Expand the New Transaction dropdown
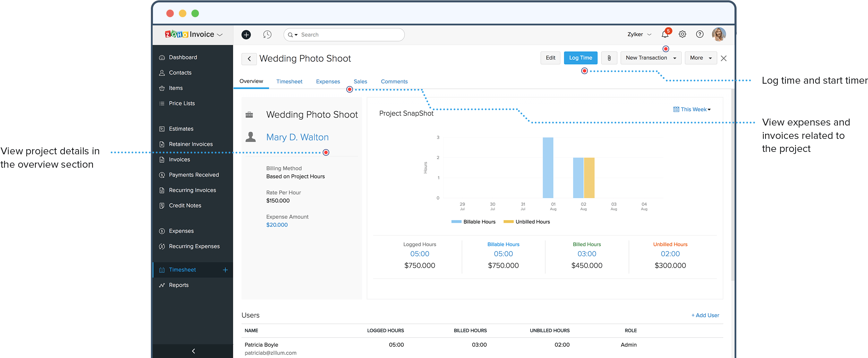 pyautogui.click(x=651, y=58)
